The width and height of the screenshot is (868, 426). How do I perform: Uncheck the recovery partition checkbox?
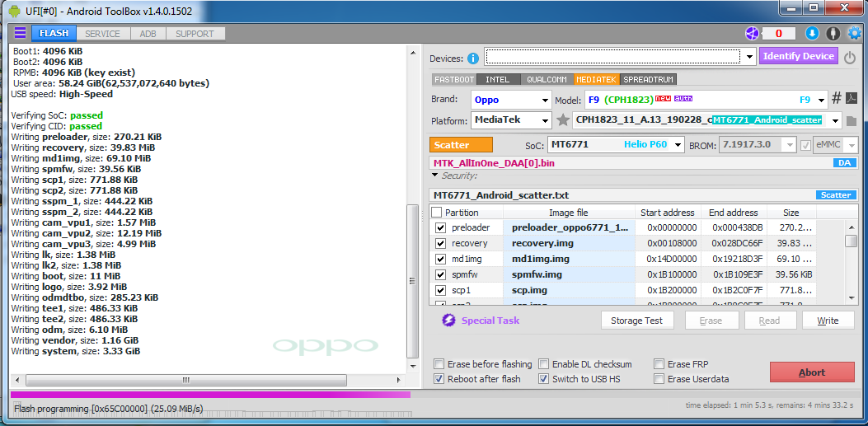(441, 243)
